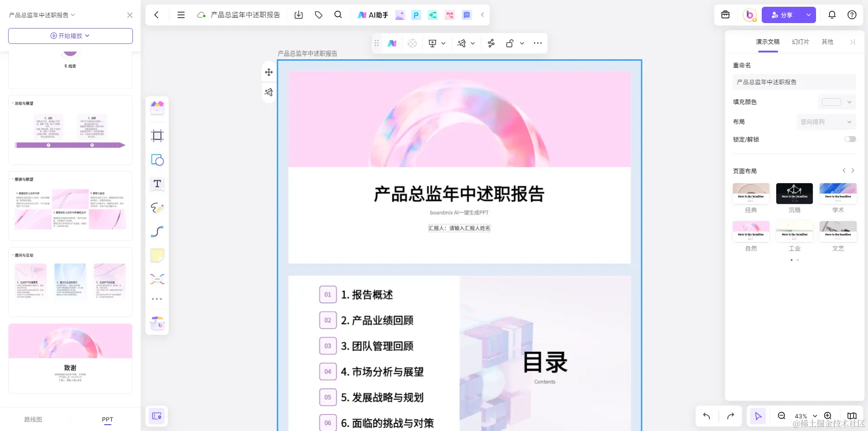Viewport: 868px width, 431px height.
Task: Toggle the 锁定/解锁 switch
Action: point(850,139)
